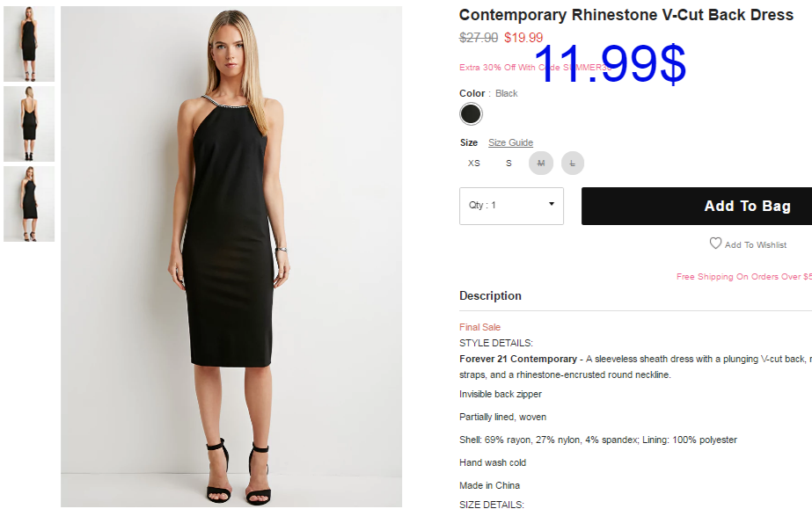Click the main dress product image
The width and height of the screenshot is (812, 509).
coord(231,257)
